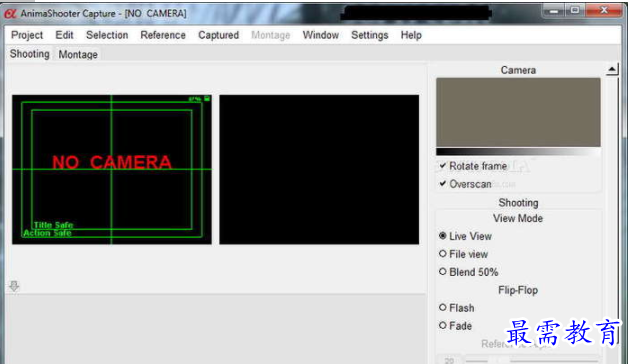Click the scroll up arrow in the right panel
Image resolution: width=628 pixels, height=364 pixels.
(612, 70)
